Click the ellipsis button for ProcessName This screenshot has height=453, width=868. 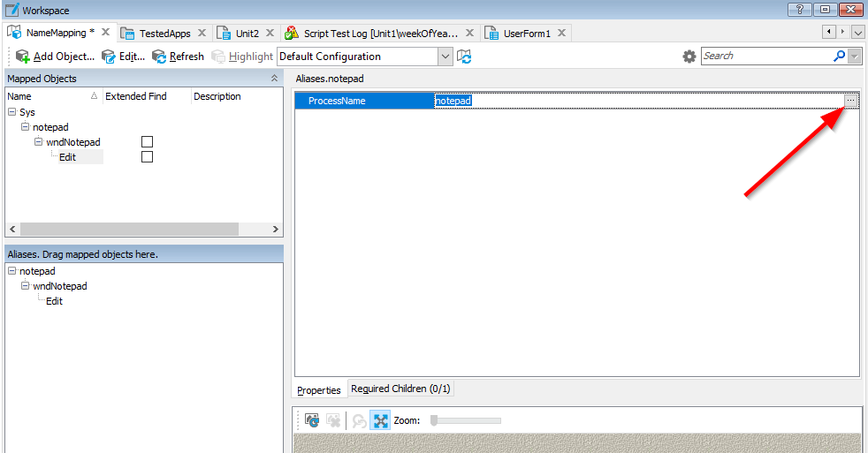pyautogui.click(x=851, y=101)
